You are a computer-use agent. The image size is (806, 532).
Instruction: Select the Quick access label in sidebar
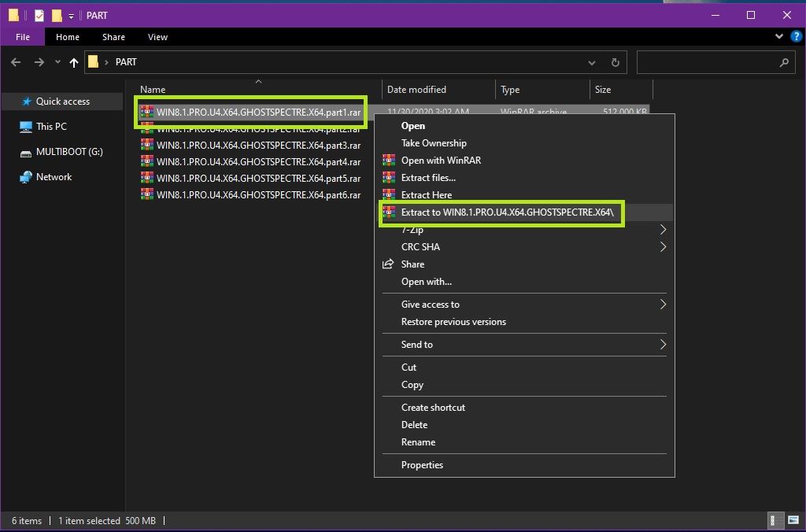point(63,102)
